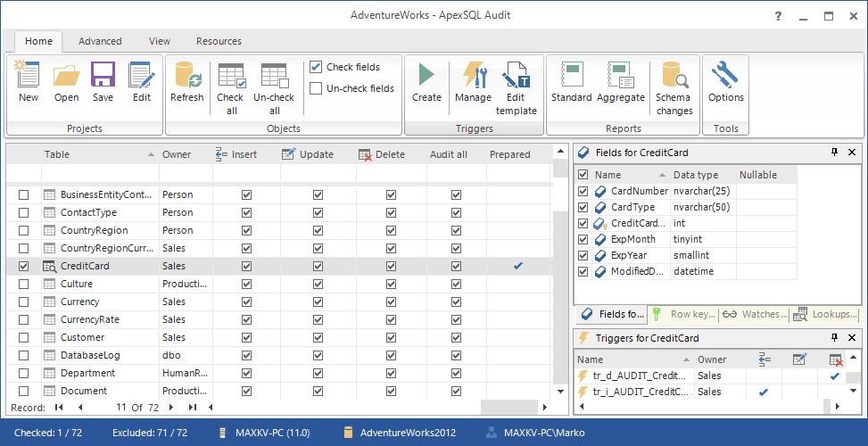Pin the Triggers for CreditCard panel
The image size is (868, 446).
(x=835, y=337)
